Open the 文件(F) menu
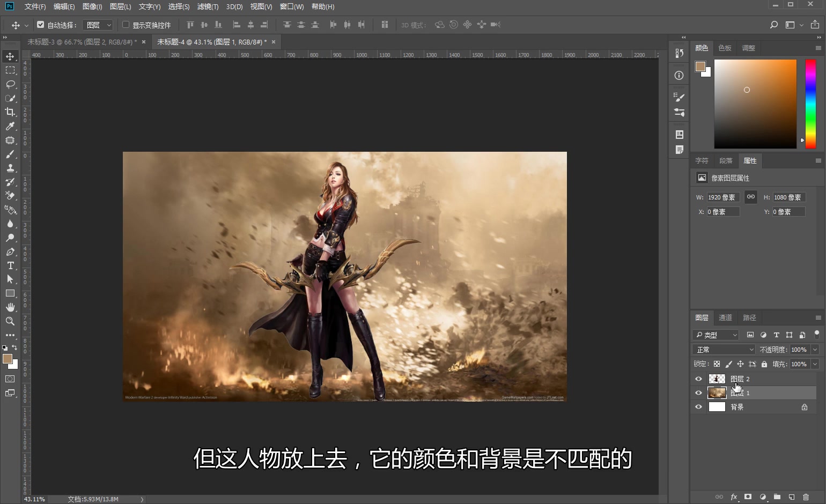Screen dimensions: 826x504 35,6
